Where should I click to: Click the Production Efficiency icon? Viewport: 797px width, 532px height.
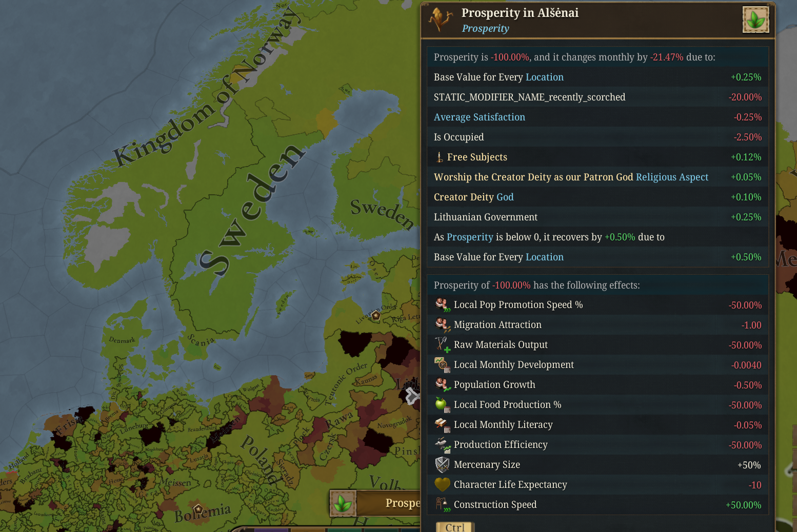point(443,445)
